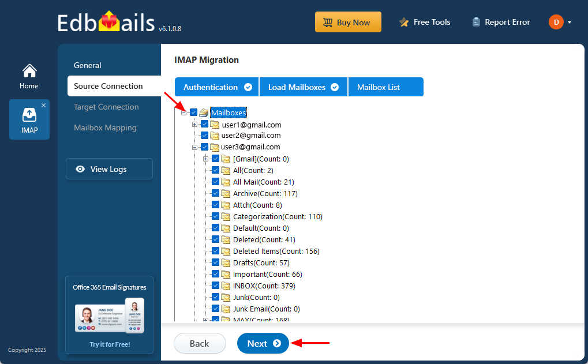Expand the user1@gmail.com tree node
588x364 pixels.
pos(194,124)
